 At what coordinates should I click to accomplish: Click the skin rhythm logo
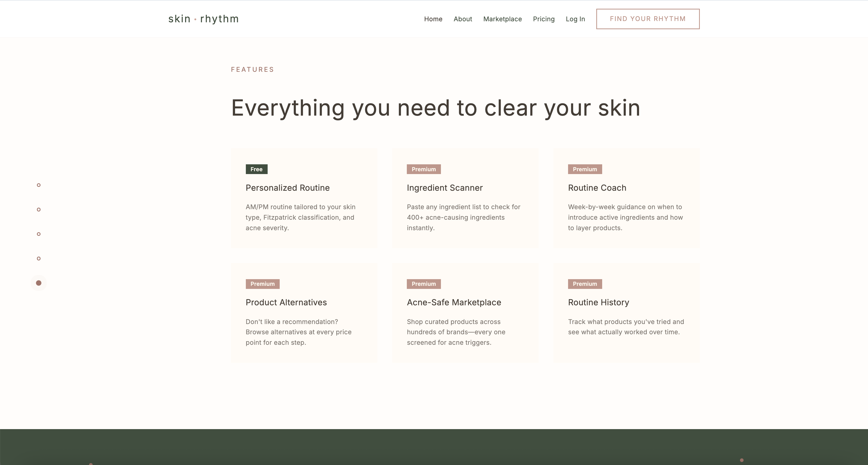(203, 19)
